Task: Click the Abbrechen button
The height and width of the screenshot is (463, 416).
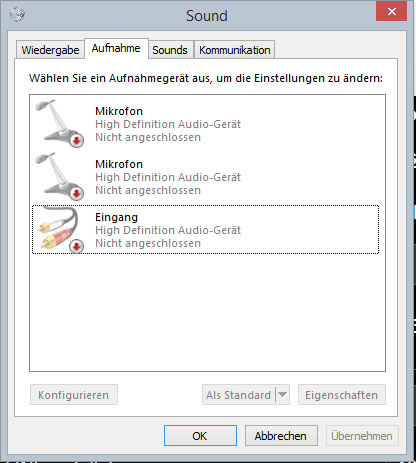Action: pyautogui.click(x=281, y=435)
